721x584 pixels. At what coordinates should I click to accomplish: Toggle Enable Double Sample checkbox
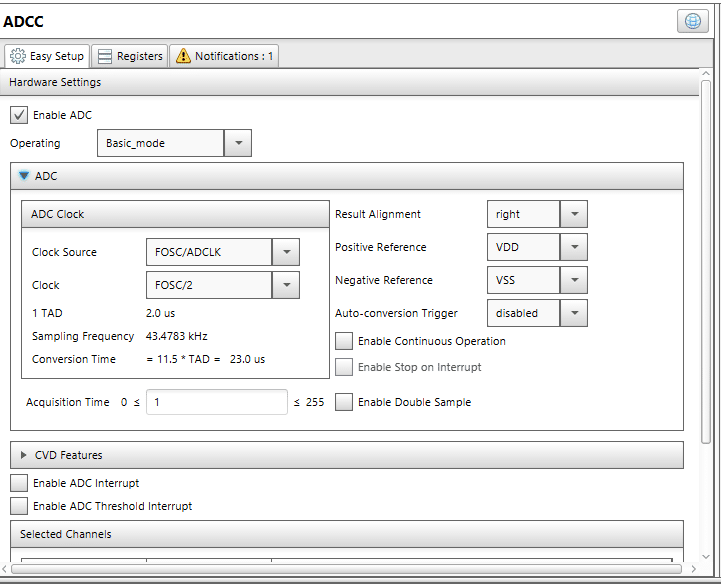[x=344, y=402]
